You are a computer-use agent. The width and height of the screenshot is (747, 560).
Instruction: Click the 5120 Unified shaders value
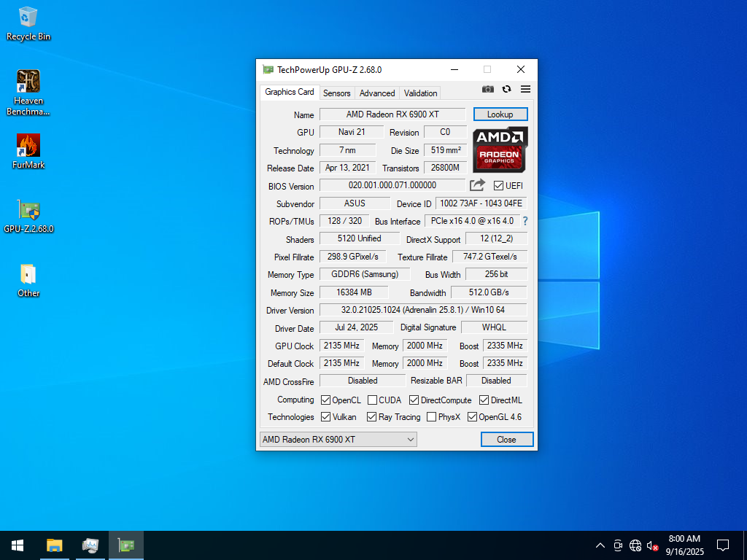[x=359, y=238]
